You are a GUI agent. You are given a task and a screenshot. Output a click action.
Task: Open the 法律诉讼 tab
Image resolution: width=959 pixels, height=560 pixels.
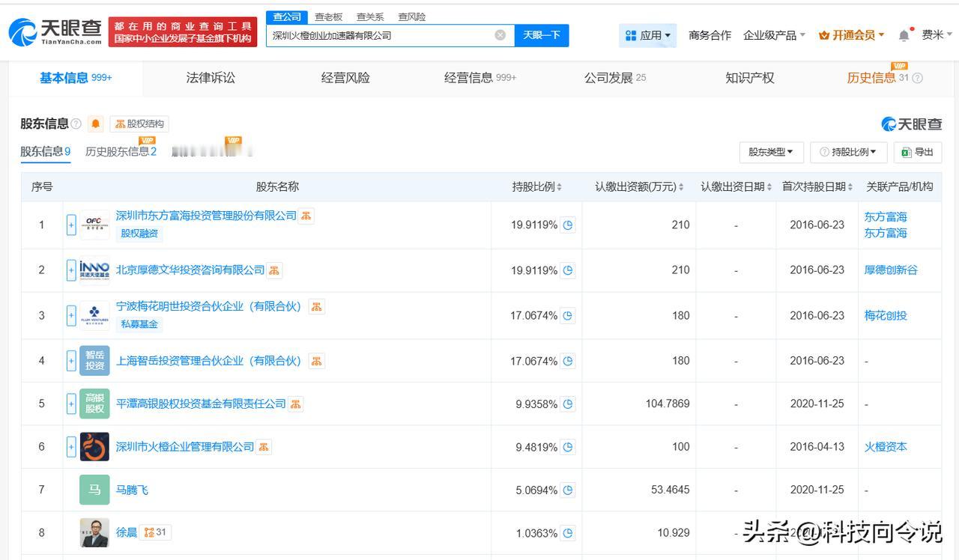[x=211, y=78]
